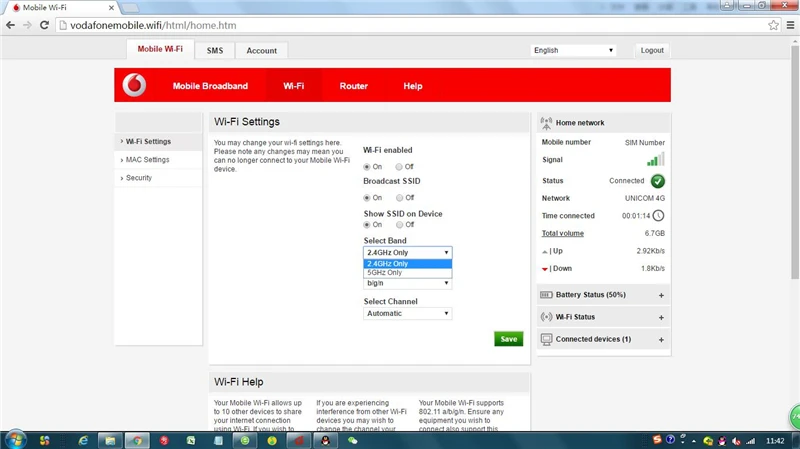Click the battery icon next to Battery Status
The width and height of the screenshot is (800, 449).
point(546,295)
